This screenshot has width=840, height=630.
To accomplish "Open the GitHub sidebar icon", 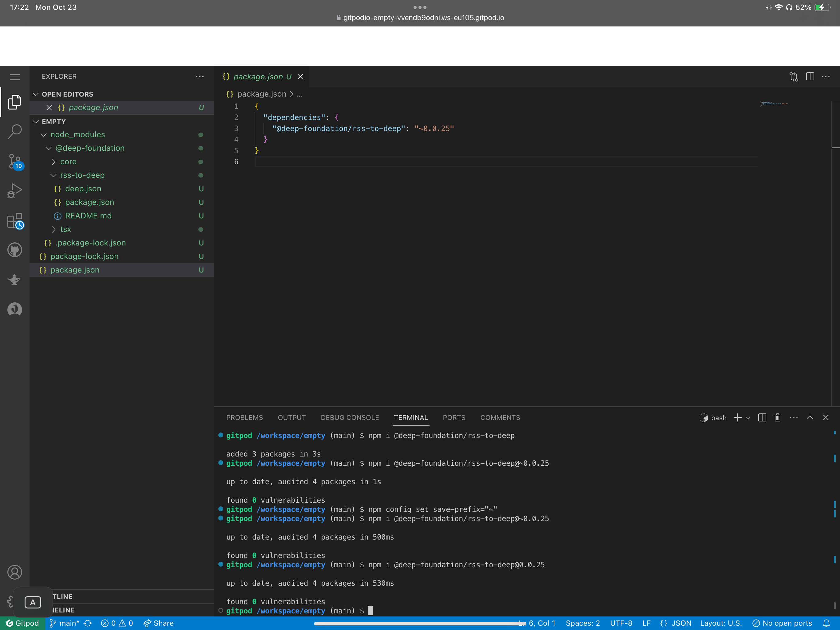I will (x=15, y=250).
